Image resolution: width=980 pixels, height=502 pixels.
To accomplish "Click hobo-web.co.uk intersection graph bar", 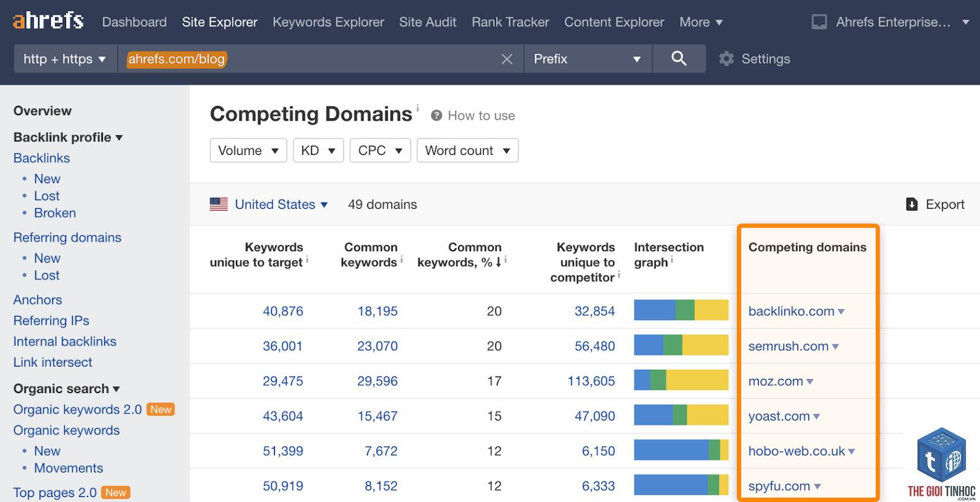I will click(x=681, y=451).
